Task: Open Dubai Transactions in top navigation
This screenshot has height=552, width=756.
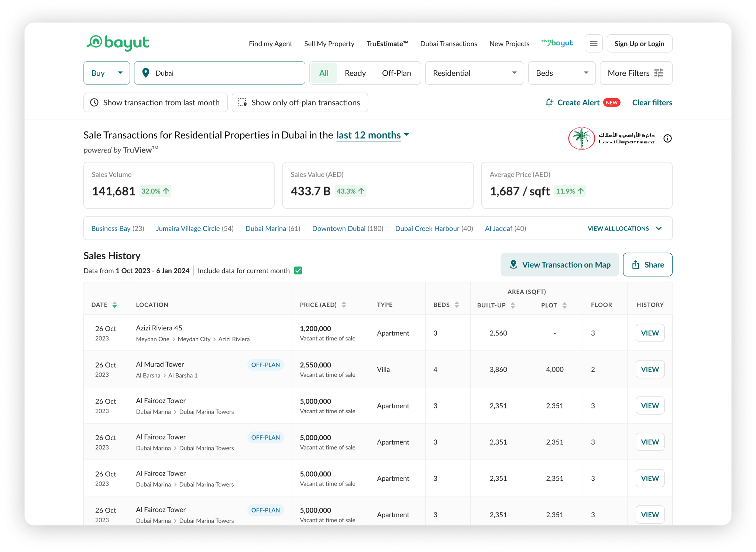Action: 449,44
